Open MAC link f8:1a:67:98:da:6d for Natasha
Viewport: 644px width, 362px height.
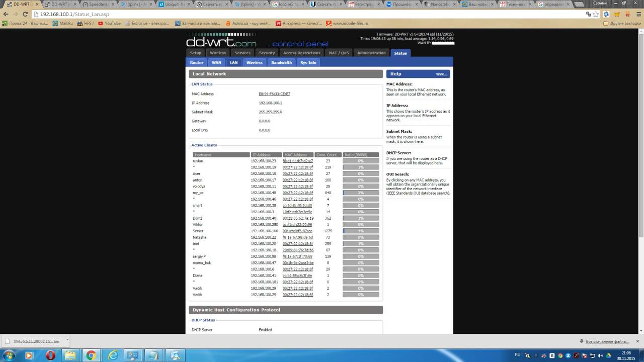[298, 237]
